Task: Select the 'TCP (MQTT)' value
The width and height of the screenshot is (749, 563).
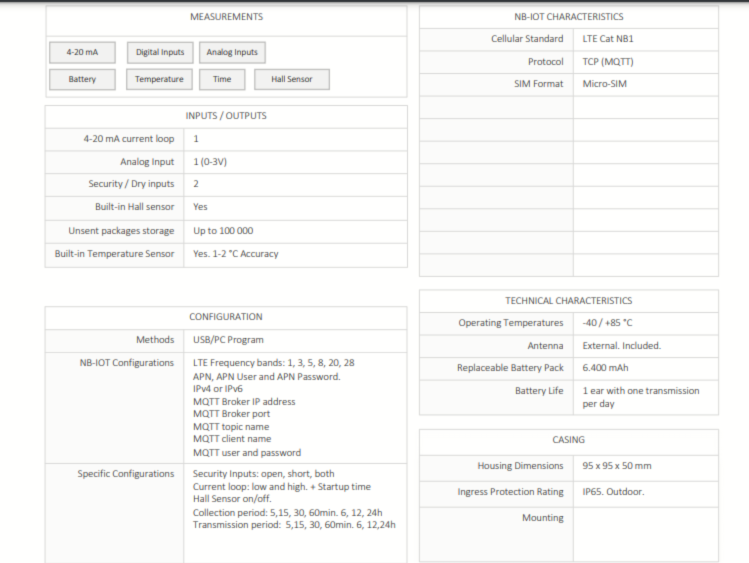Action: click(608, 62)
